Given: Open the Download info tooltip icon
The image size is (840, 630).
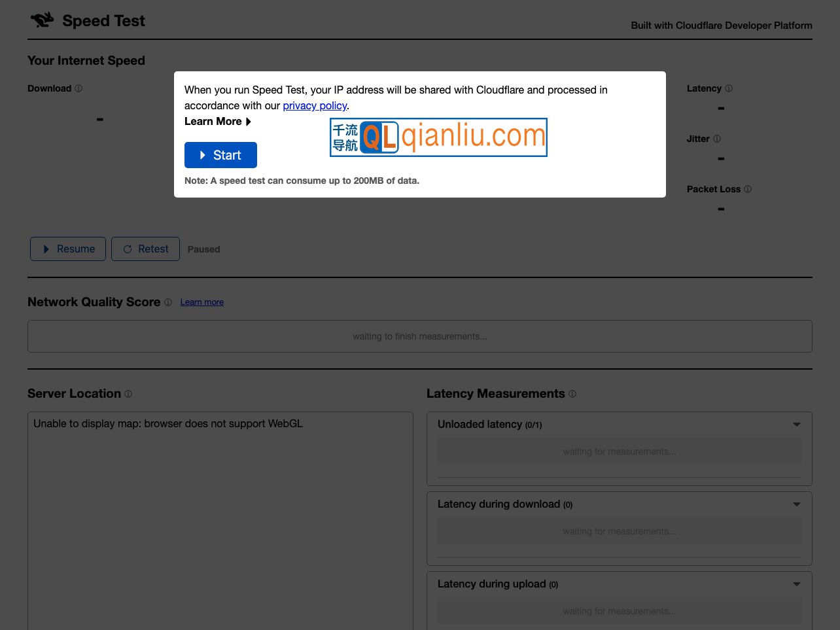Looking at the screenshot, I should tap(79, 88).
